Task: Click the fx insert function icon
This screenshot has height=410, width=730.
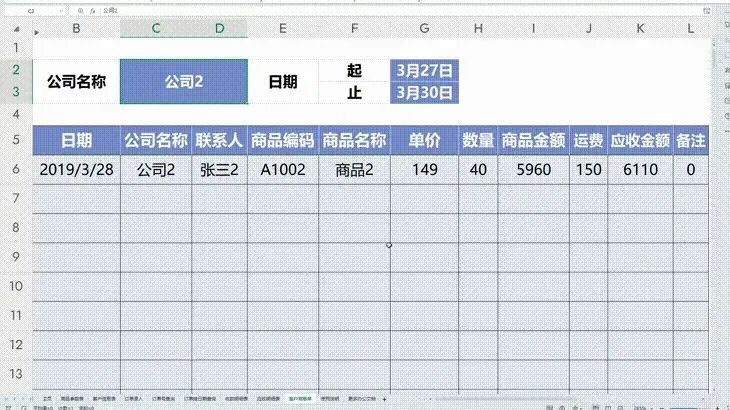Action: [94, 8]
